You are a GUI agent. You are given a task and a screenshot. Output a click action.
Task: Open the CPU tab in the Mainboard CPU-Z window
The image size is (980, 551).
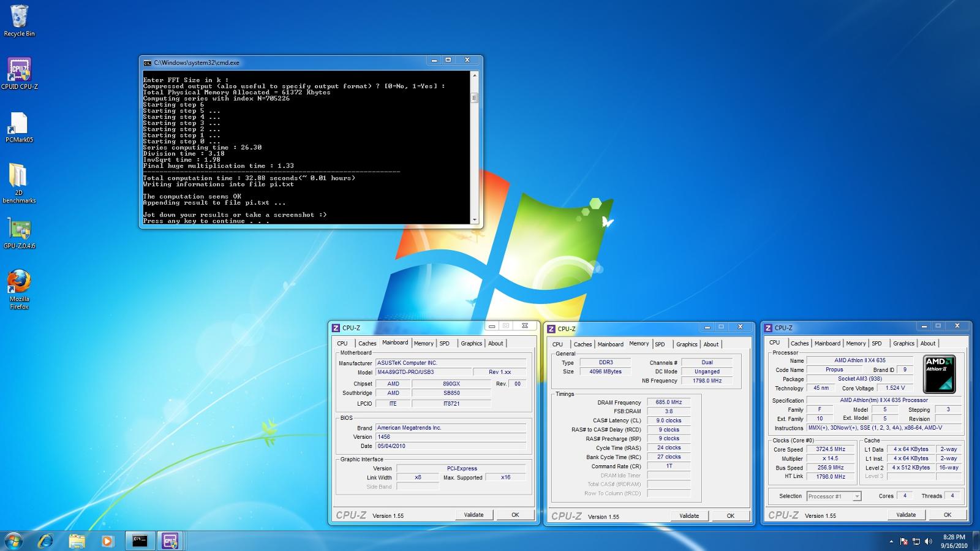(x=342, y=343)
